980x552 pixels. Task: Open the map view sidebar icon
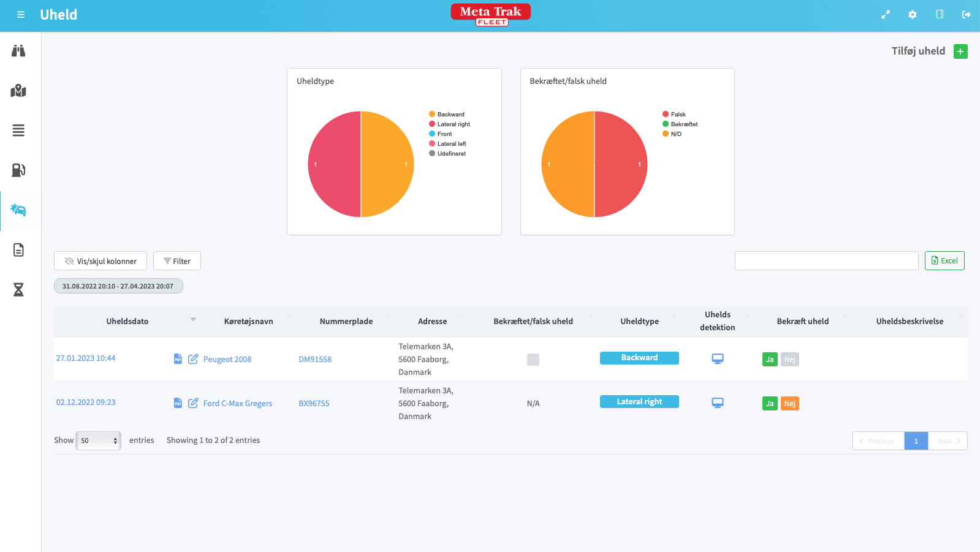(x=18, y=91)
